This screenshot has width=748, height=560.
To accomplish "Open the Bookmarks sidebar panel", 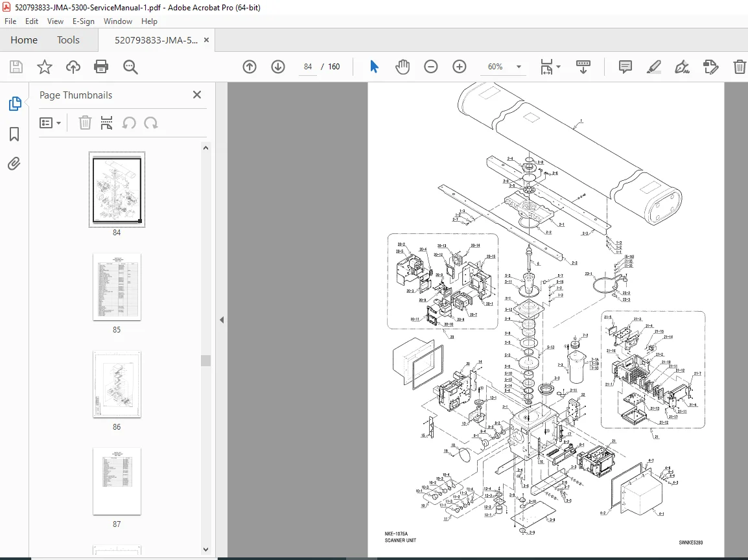I will (14, 134).
